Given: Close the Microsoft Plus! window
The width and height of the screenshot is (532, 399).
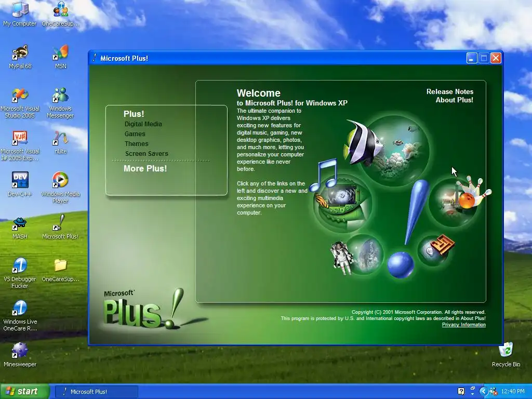Looking at the screenshot, I should [x=496, y=58].
